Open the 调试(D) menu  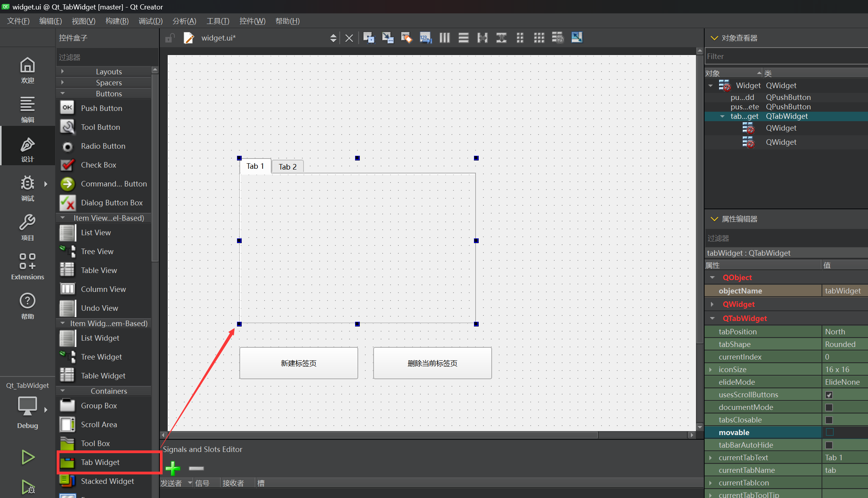click(x=150, y=21)
